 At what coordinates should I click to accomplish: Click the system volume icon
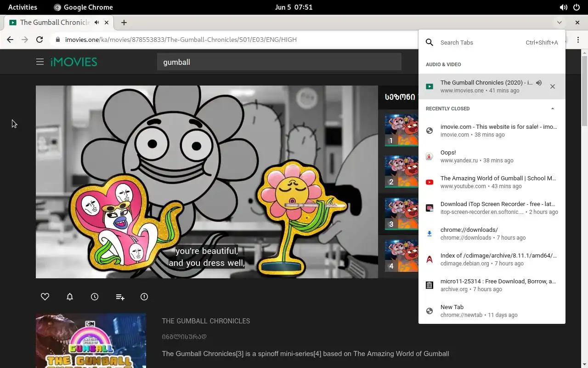click(x=563, y=7)
